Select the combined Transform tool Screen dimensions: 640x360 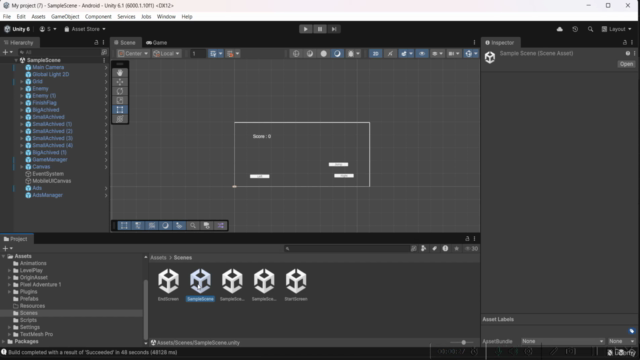point(120,119)
